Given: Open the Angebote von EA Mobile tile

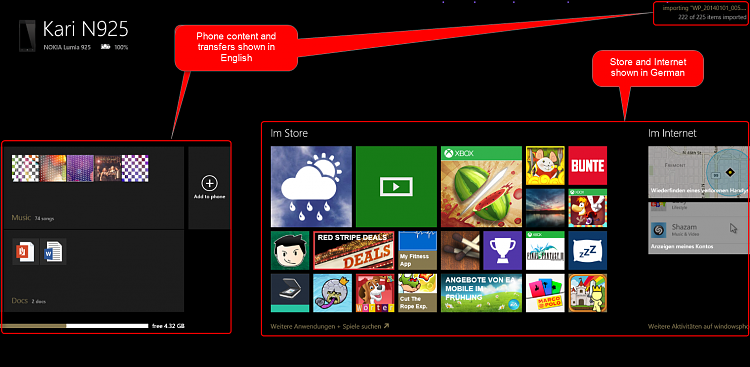Looking at the screenshot, I should coord(481,293).
